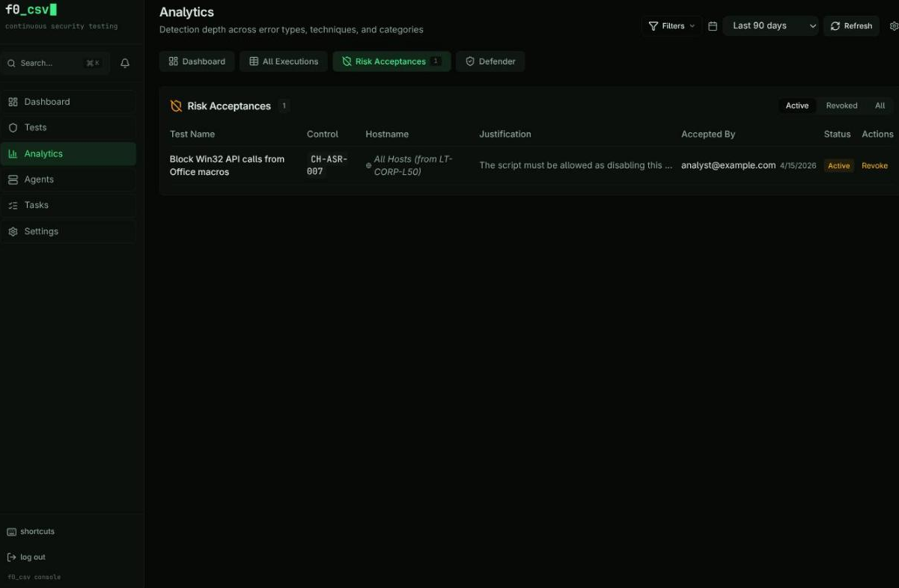
Task: Click the Active status badge in the row
Action: (x=838, y=166)
